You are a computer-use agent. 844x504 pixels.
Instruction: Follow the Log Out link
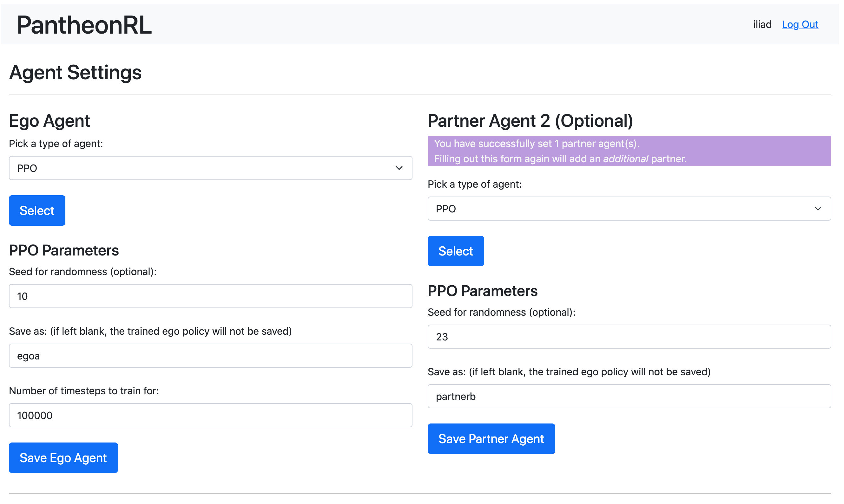point(800,24)
